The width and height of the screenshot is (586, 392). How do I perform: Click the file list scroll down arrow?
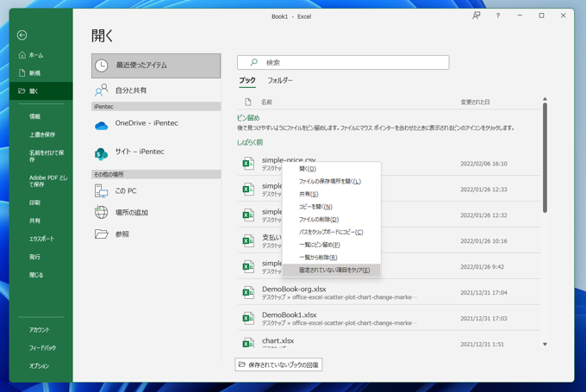(545, 344)
